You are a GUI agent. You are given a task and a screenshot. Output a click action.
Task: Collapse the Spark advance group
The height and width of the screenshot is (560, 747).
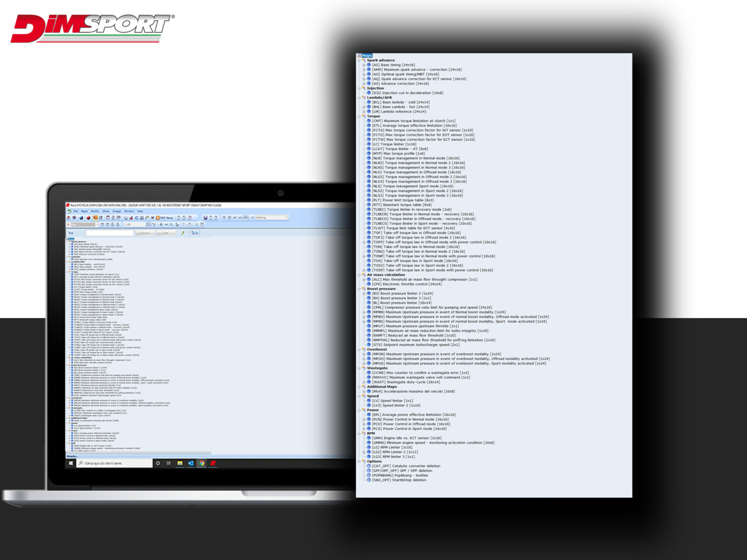pyautogui.click(x=359, y=60)
